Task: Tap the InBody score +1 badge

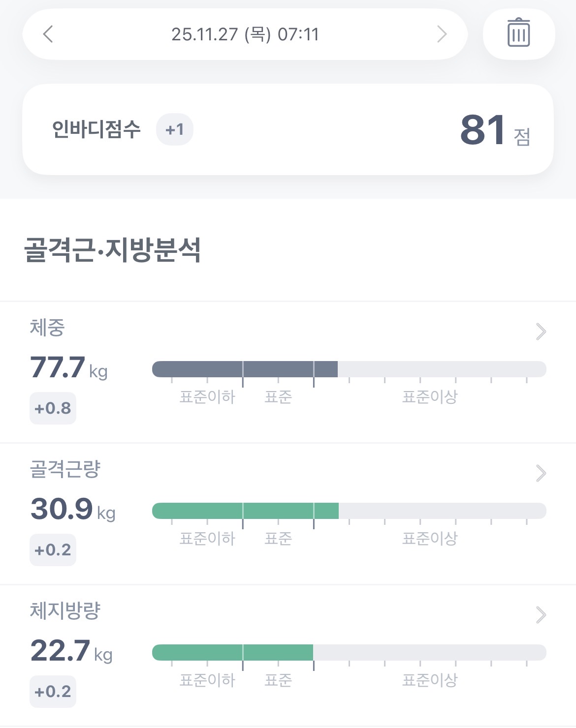Action: point(175,130)
